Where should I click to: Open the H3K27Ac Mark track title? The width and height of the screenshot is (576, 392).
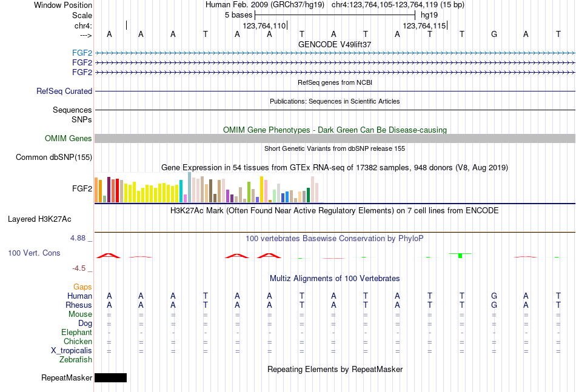coord(335,211)
